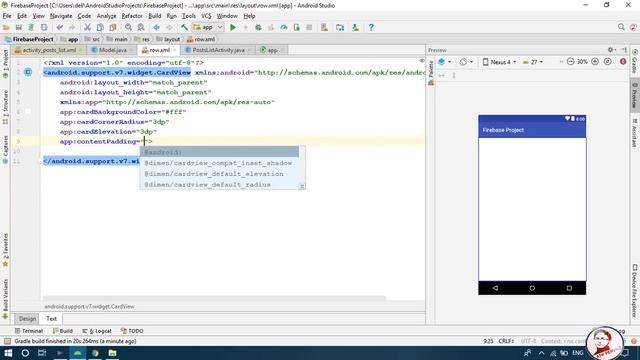The width and height of the screenshot is (640, 360).
Task: Click the red preview error warning icon
Action: (623, 62)
